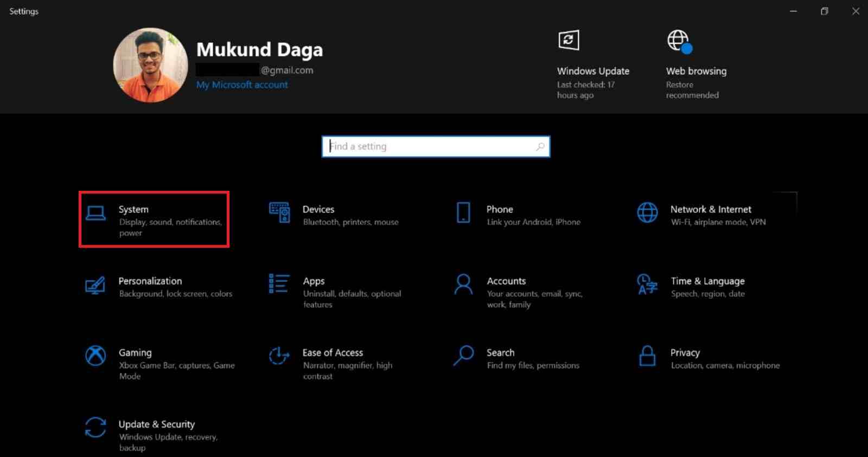Click the Network & Internet title

[x=711, y=209]
